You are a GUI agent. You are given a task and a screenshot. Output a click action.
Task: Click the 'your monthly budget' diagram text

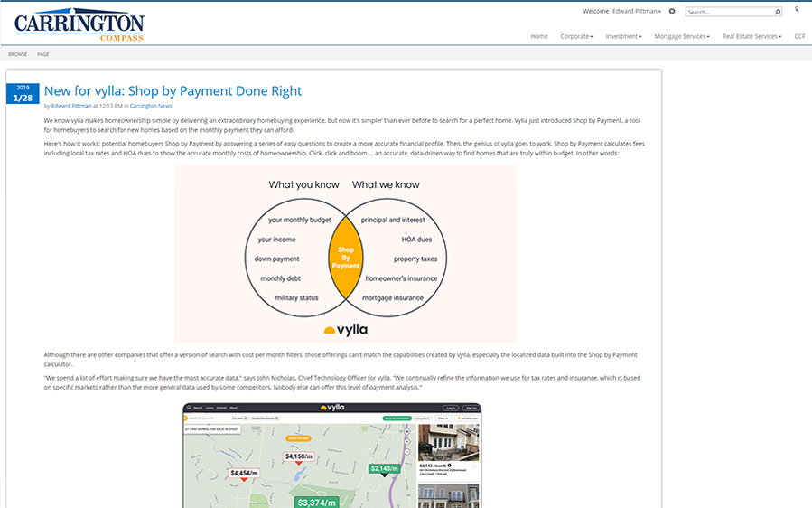[300, 220]
